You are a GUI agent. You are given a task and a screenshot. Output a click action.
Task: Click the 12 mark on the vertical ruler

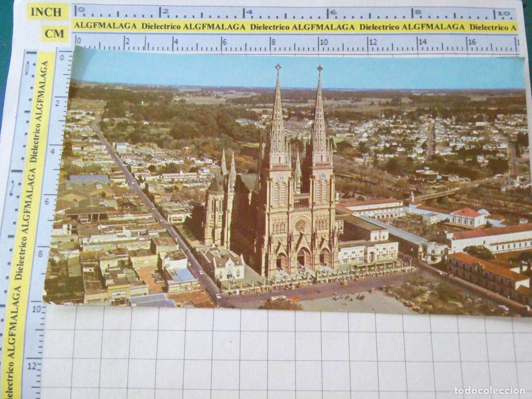coord(32,366)
